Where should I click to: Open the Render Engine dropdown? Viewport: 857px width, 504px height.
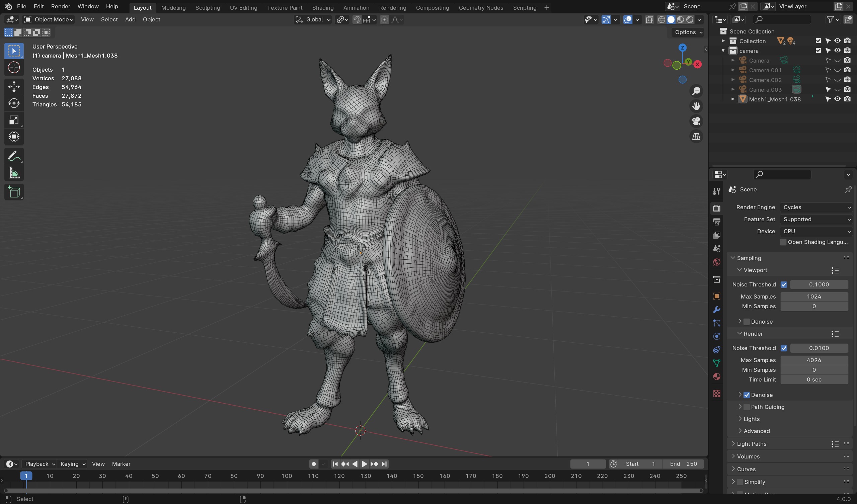click(817, 207)
